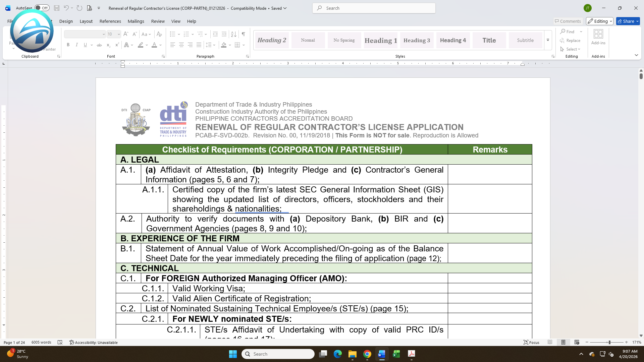Screen dimensions: 644x362
Task: Apply paragraph shading color
Action: pyautogui.click(x=224, y=45)
